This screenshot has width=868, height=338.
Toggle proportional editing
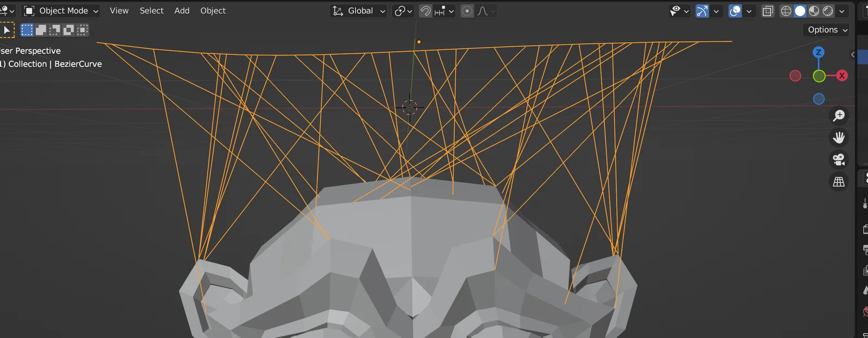tap(467, 11)
